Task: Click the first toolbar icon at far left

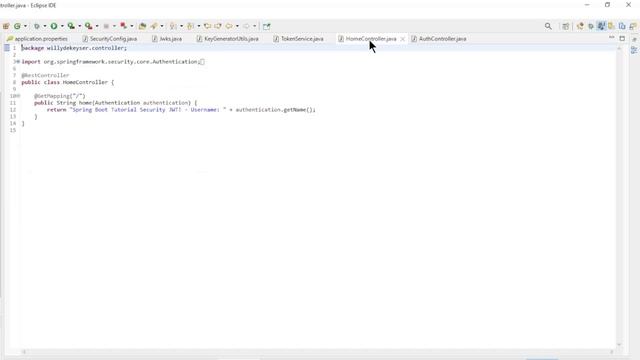Action: tap(6, 26)
